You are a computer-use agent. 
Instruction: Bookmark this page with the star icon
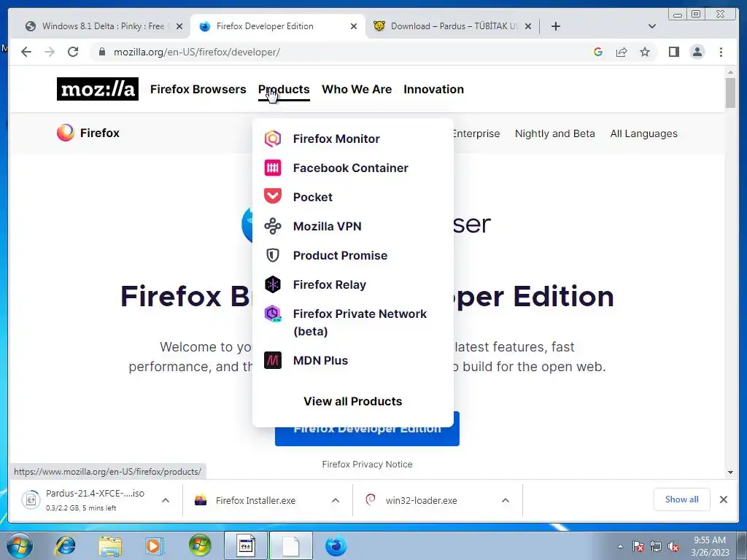pos(645,52)
